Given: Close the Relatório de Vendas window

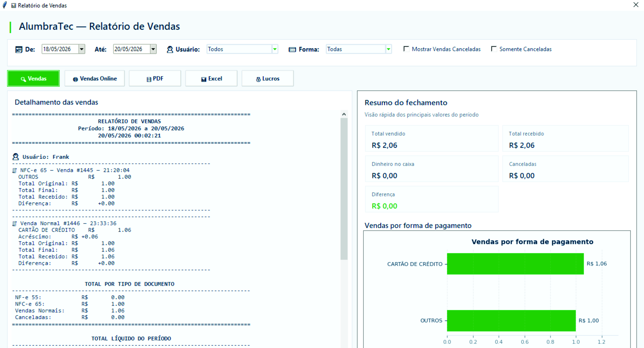Looking at the screenshot, I should pos(636,5).
